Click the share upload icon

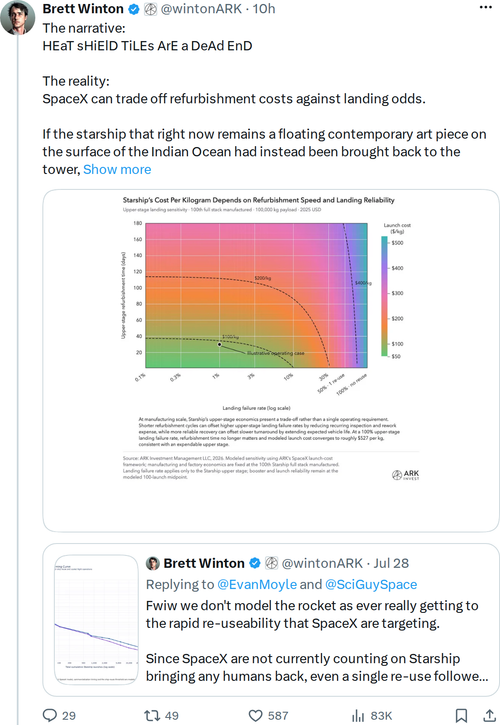(x=489, y=715)
